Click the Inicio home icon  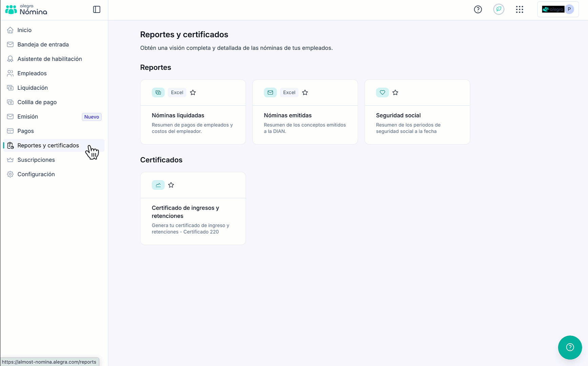[x=10, y=30]
